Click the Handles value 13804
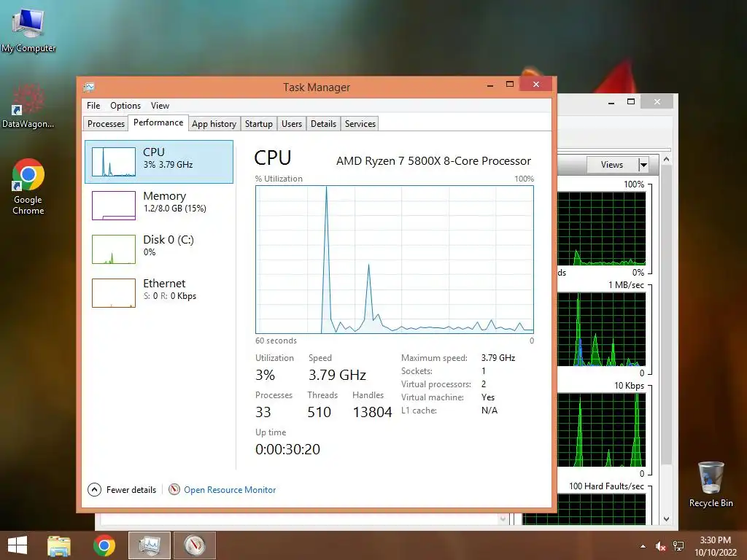Image resolution: width=747 pixels, height=560 pixels. point(372,412)
